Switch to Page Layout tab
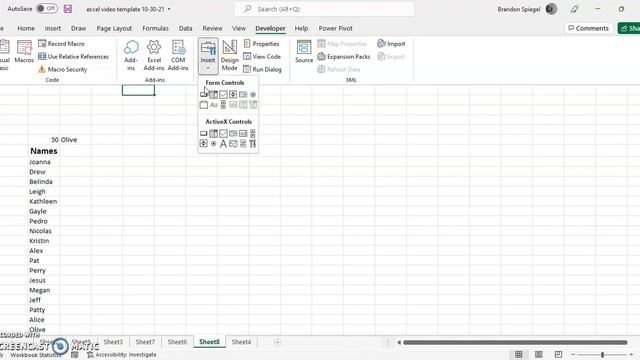 click(114, 28)
